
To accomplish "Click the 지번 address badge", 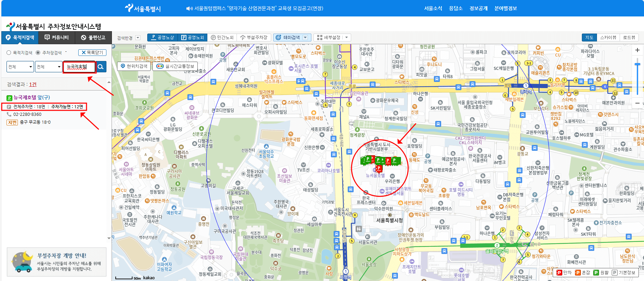I will [x=12, y=122].
